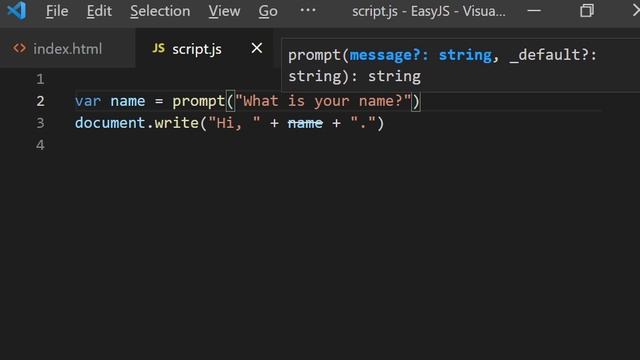Click 'write' method on line 3
The height and width of the screenshot is (360, 640).
click(x=176, y=123)
